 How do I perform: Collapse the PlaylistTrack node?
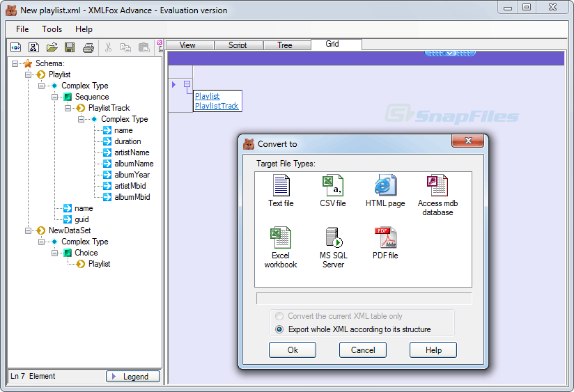tap(68, 108)
